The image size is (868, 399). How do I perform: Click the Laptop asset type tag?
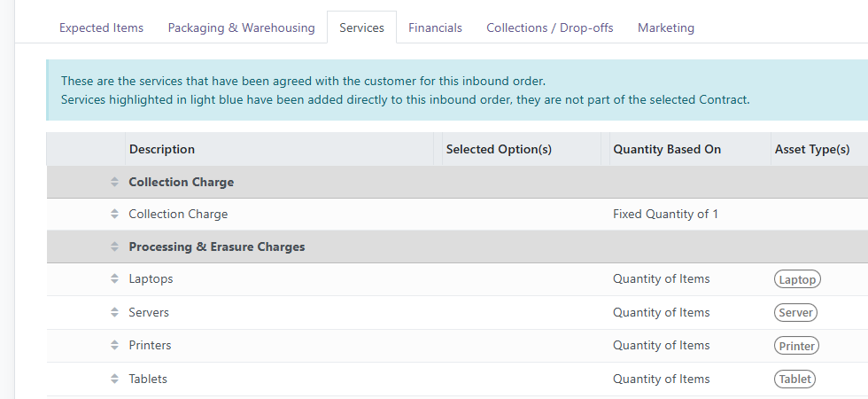click(x=797, y=279)
